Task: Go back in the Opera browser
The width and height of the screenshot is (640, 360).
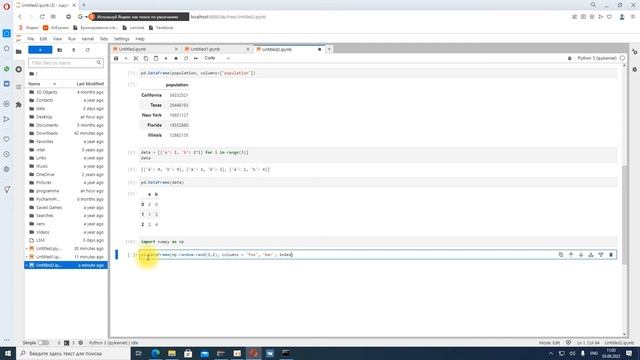Action: 20,17
